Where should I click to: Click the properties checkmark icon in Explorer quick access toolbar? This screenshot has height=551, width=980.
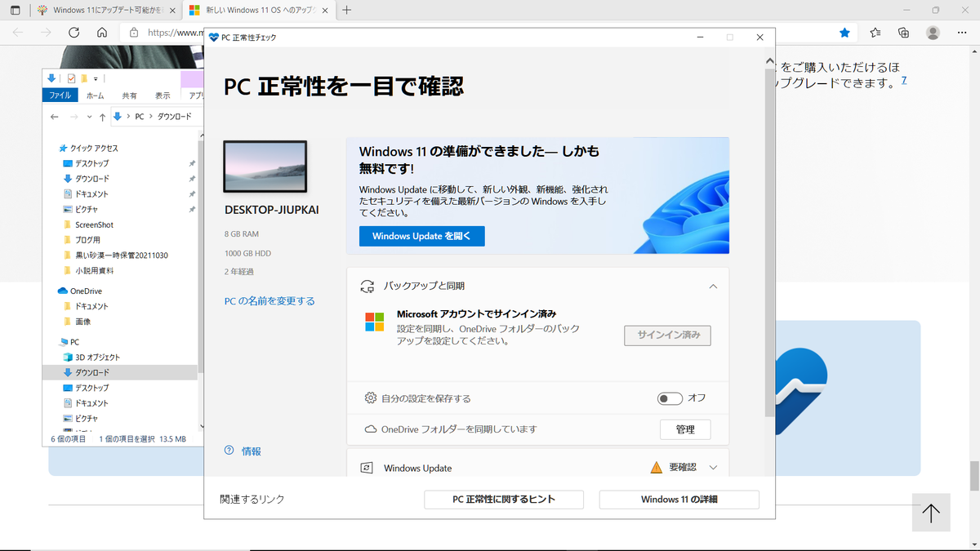tap(71, 78)
